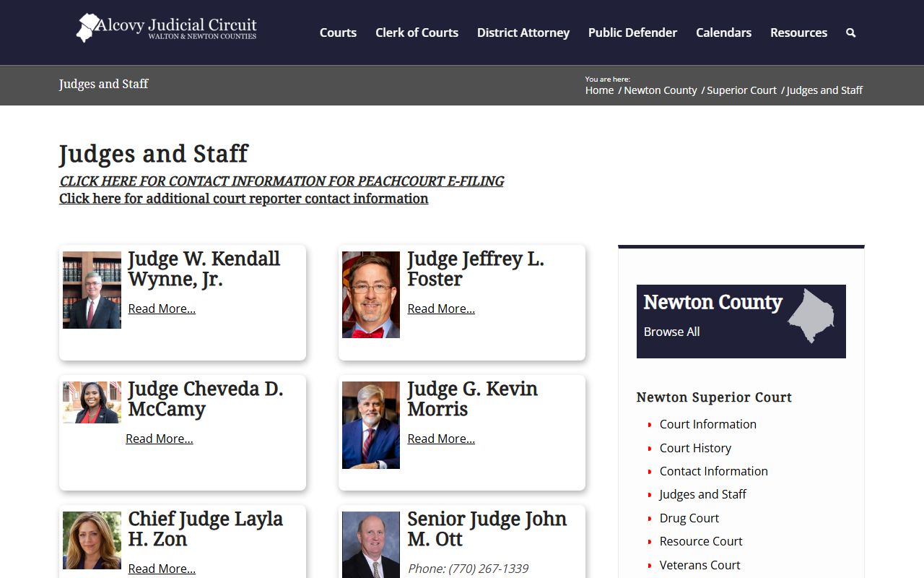Read more about Chief Judge Zon
Image resolution: width=924 pixels, height=578 pixels.
(162, 569)
